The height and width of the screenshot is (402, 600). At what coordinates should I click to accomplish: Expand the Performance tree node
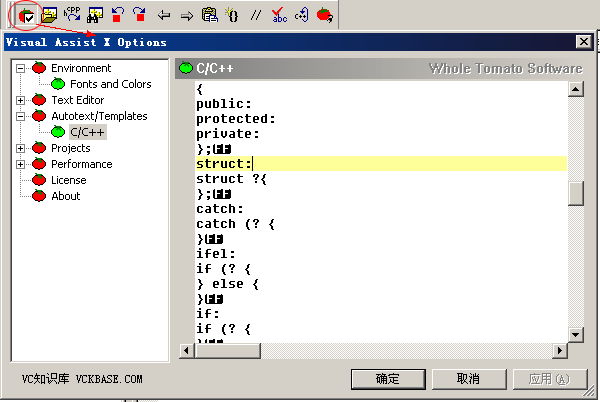pos(20,164)
